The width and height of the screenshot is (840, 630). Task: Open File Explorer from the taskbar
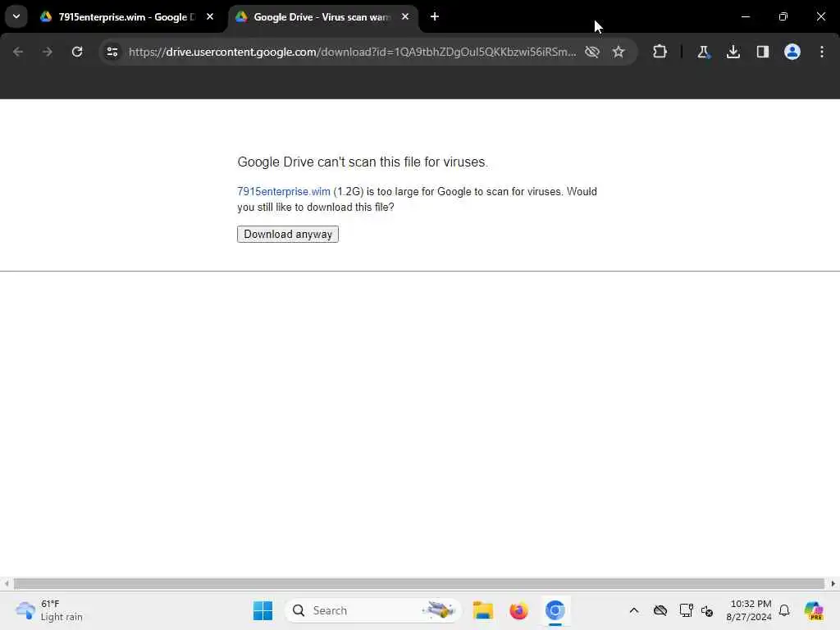pyautogui.click(x=482, y=610)
